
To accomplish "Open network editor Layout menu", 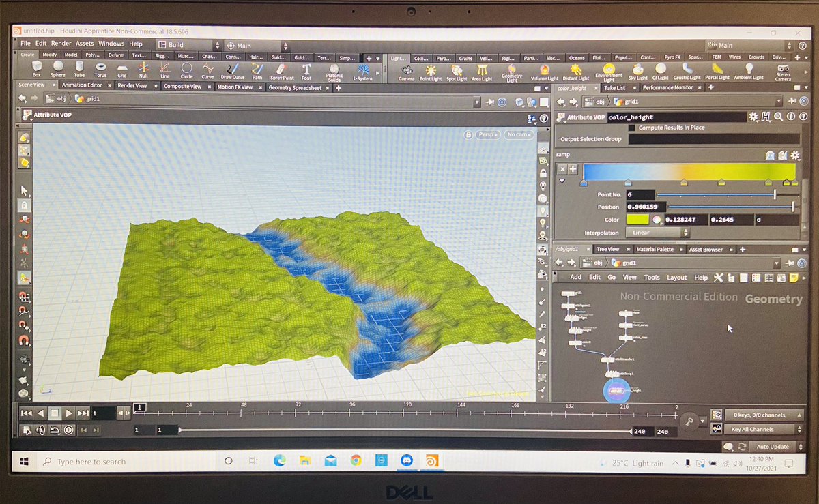I will tap(677, 278).
